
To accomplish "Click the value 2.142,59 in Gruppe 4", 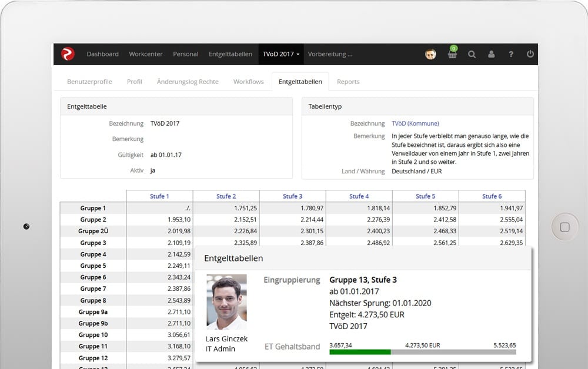I will point(179,254).
